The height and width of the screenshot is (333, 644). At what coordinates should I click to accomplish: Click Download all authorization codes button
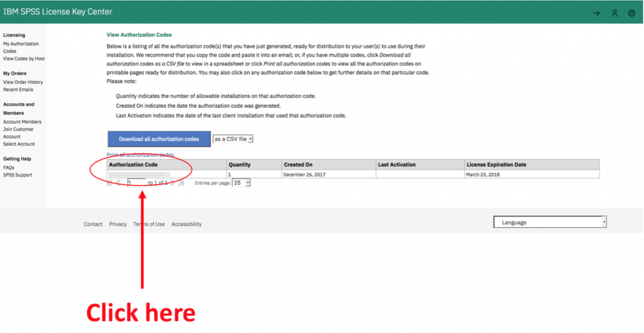158,139
